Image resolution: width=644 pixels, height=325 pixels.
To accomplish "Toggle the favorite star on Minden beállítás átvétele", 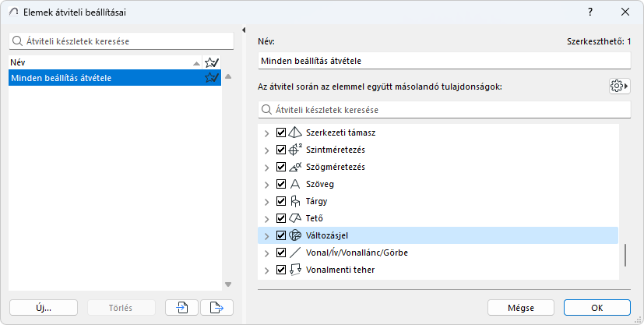I will click(211, 78).
